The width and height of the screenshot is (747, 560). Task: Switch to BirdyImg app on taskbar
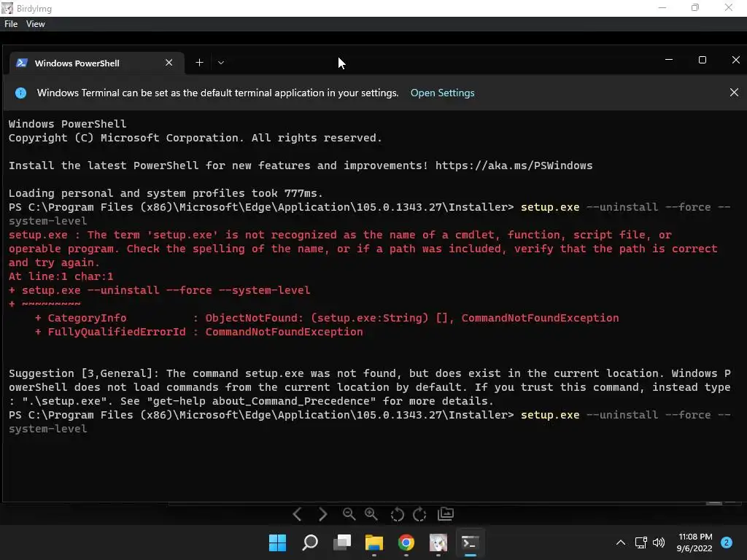click(438, 542)
